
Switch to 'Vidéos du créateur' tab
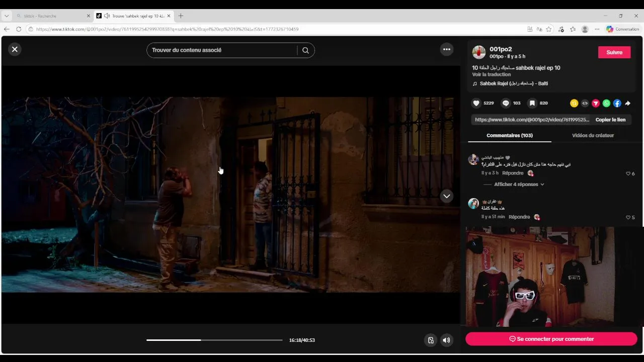coord(593,135)
